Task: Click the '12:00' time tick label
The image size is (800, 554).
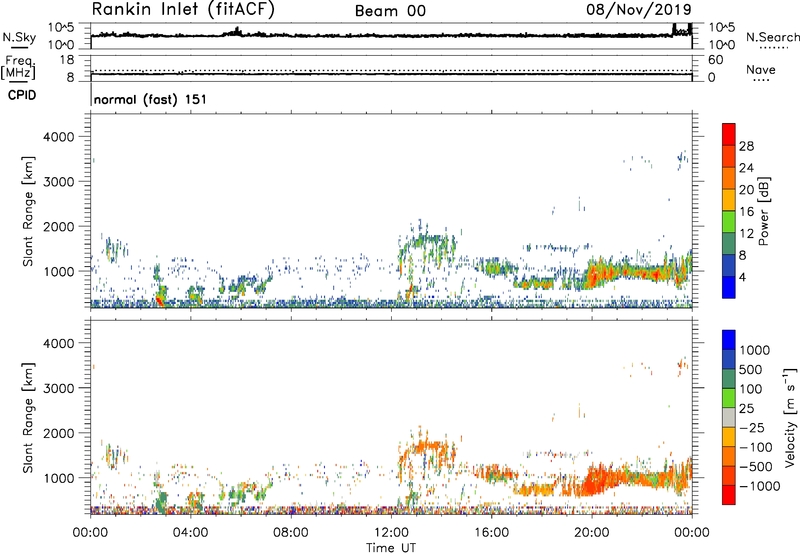Action: pyautogui.click(x=391, y=533)
